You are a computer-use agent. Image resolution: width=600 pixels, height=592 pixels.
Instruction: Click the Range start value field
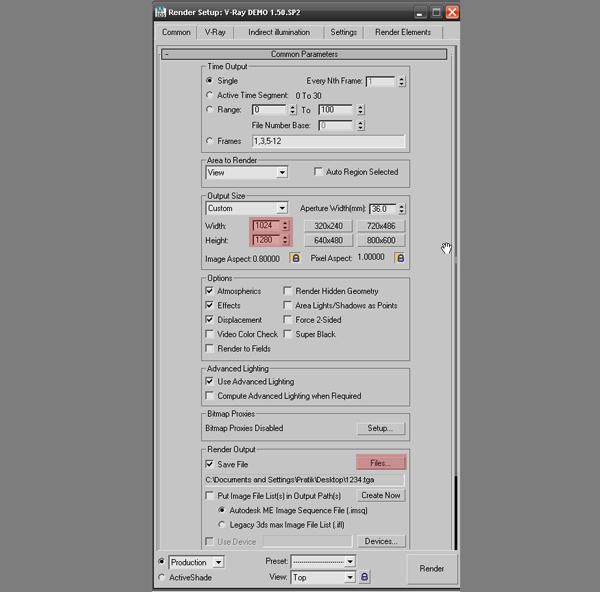coord(269,110)
